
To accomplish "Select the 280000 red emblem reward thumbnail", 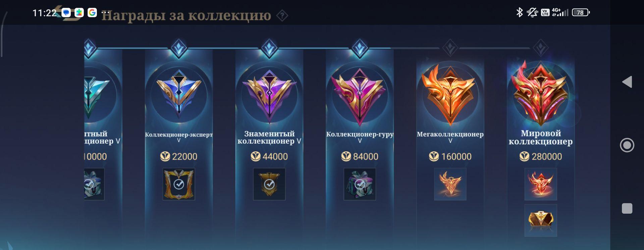I will 541,184.
